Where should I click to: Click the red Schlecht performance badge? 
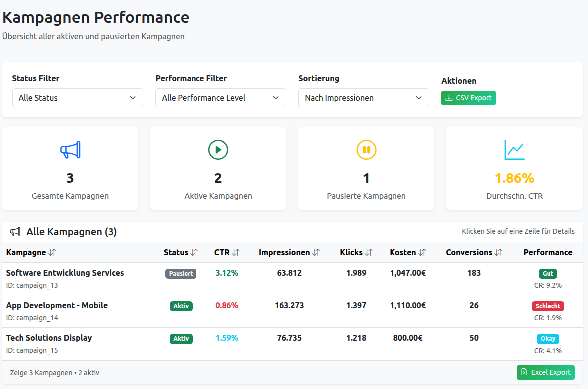point(548,306)
